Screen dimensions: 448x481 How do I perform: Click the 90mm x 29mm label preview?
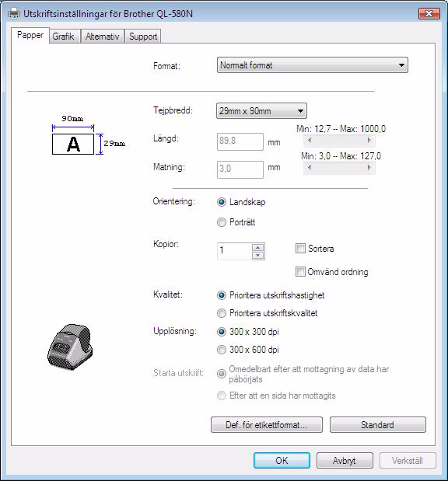[x=88, y=135]
